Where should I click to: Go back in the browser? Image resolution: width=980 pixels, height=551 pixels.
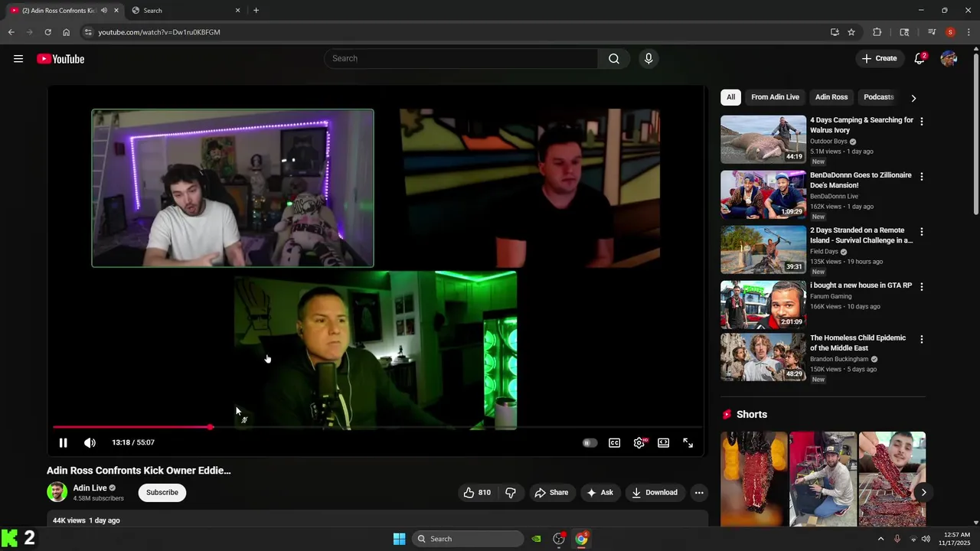point(11,32)
